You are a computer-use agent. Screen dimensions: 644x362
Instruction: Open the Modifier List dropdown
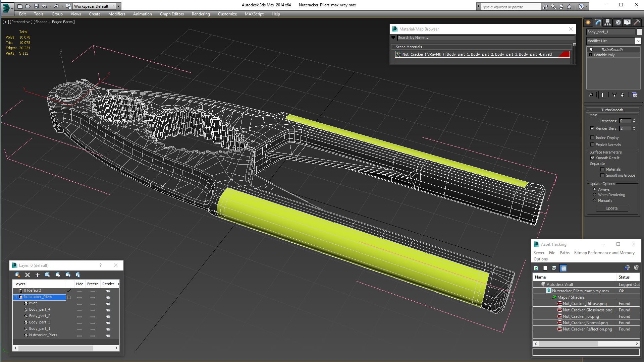pyautogui.click(x=638, y=41)
